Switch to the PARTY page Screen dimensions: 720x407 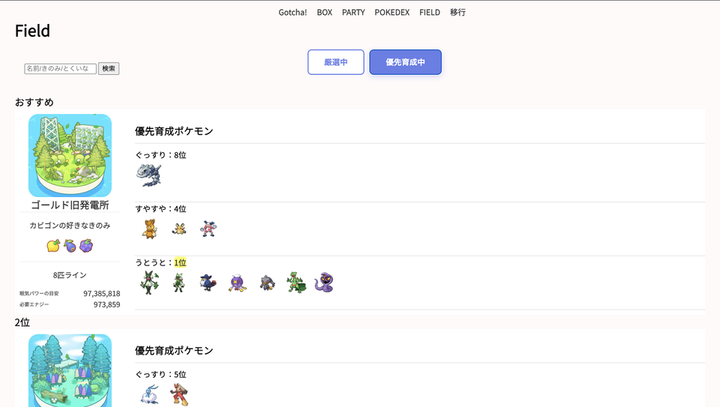click(353, 12)
